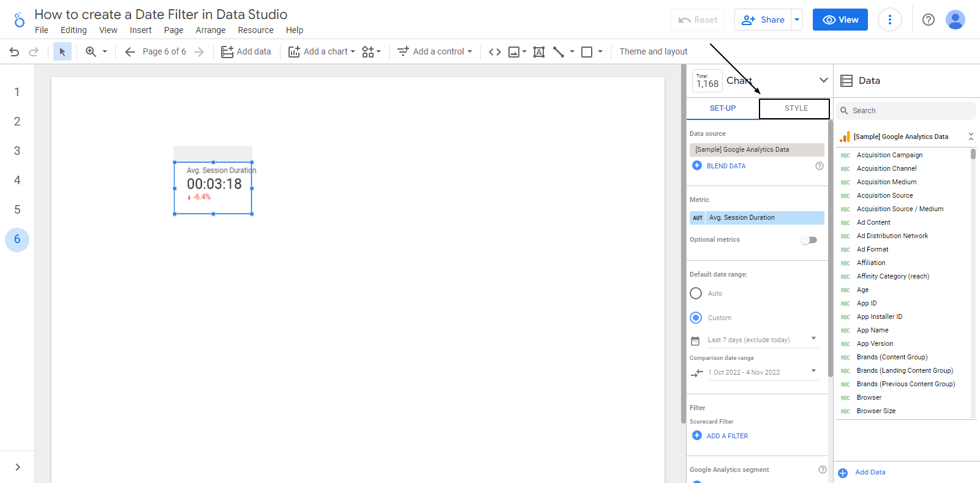Screen dimensions: 980x483
Task: Click the Data panel table icon
Action: (x=846, y=81)
